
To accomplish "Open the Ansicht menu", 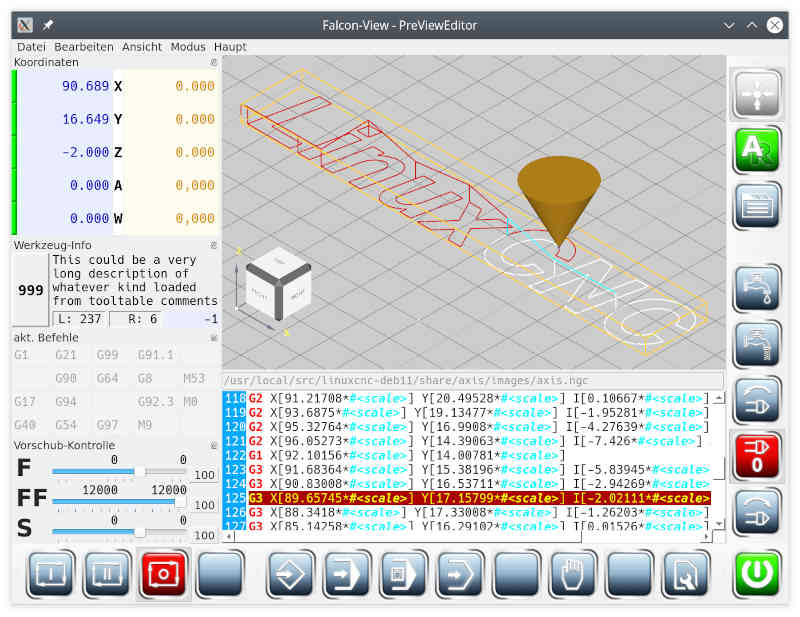I will pyautogui.click(x=142, y=47).
